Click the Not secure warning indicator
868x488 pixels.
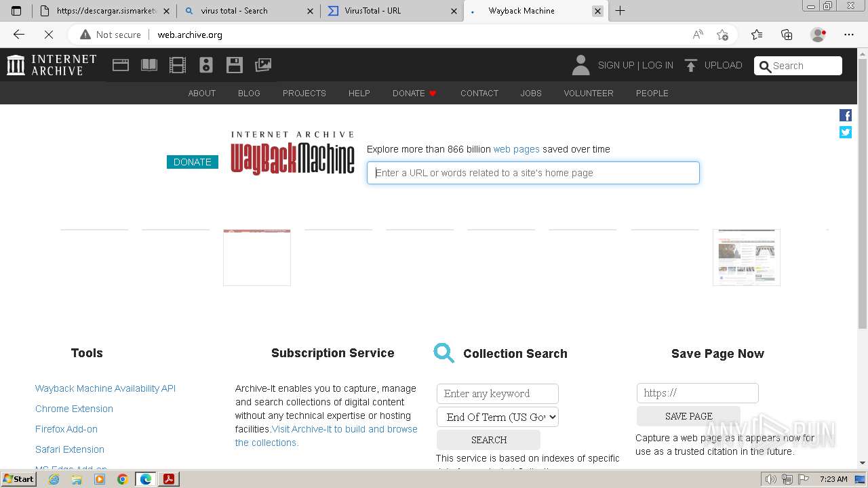tap(111, 35)
